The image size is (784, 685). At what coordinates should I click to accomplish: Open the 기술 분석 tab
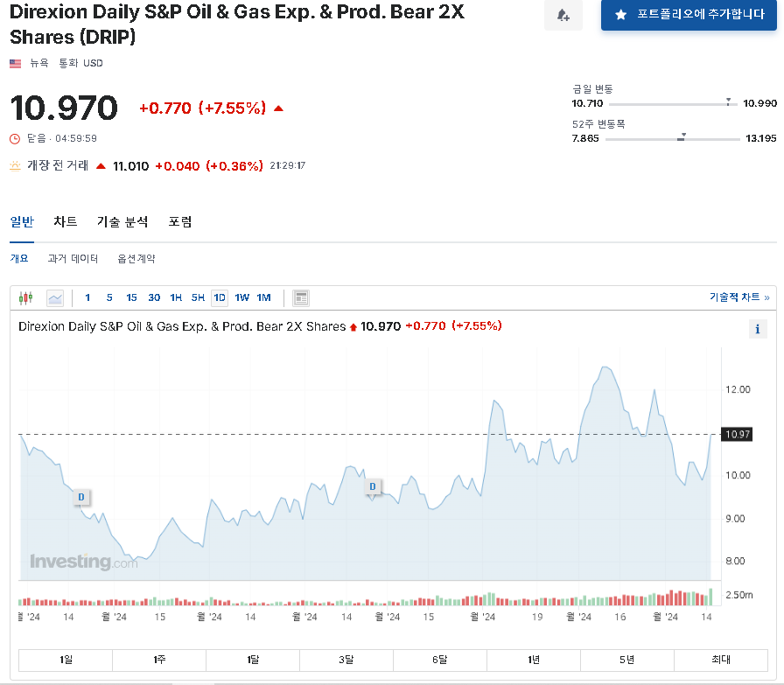(x=122, y=221)
